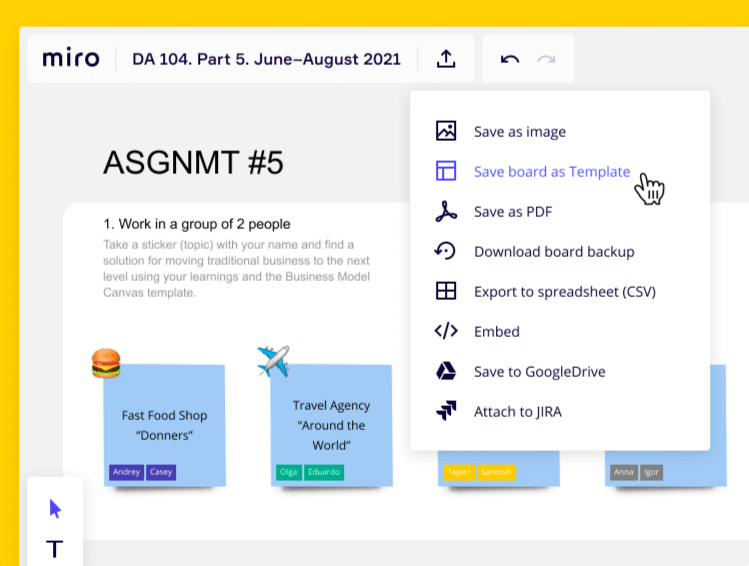The image size is (749, 566).
Task: Choose Save as image
Action: click(520, 131)
